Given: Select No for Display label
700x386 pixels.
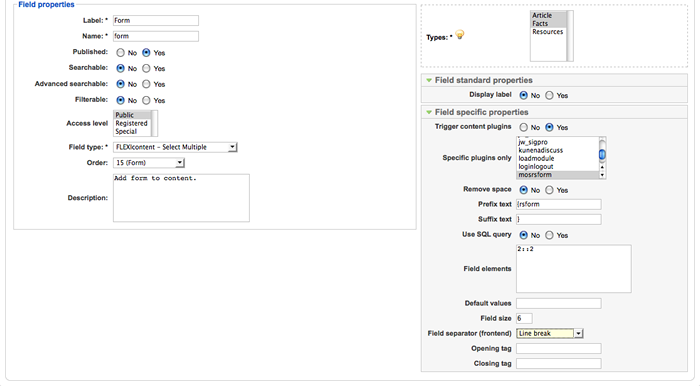Looking at the screenshot, I should (523, 95).
